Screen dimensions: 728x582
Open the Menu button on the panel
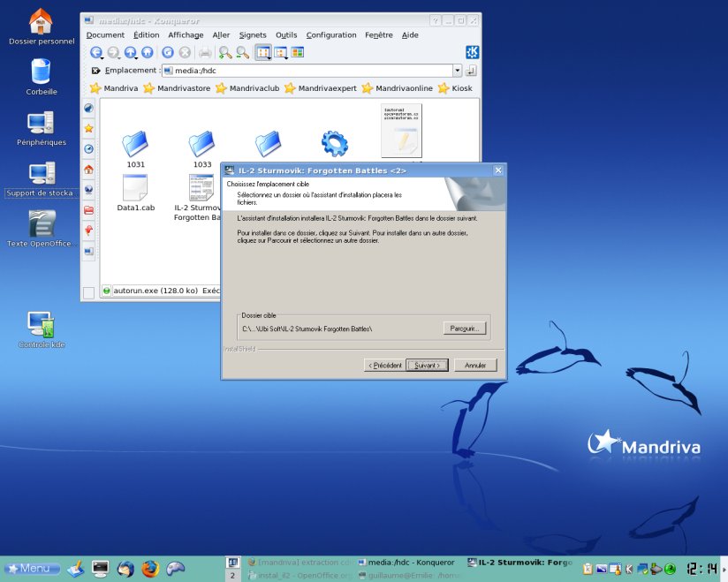click(x=32, y=569)
